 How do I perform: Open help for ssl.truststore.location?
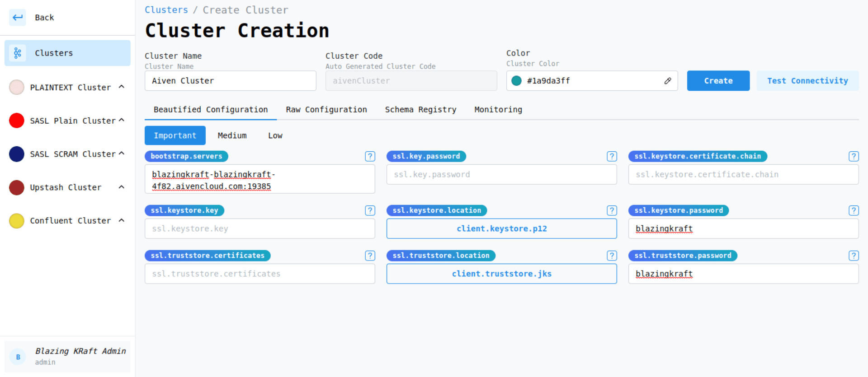(612, 256)
